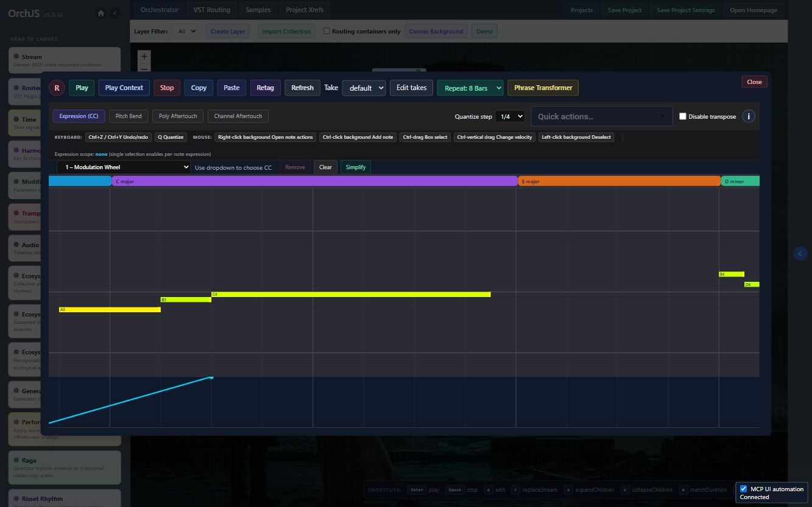Viewport: 812px width, 507px height.
Task: Click the Import Collection button
Action: click(286, 31)
